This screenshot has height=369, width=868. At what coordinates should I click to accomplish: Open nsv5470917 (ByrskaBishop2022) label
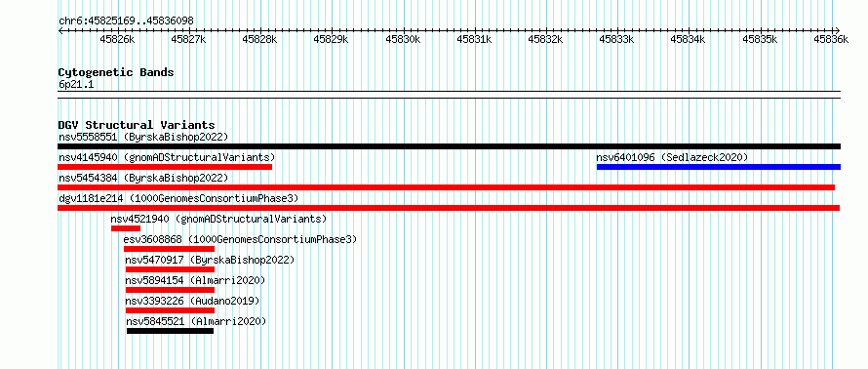point(210,260)
